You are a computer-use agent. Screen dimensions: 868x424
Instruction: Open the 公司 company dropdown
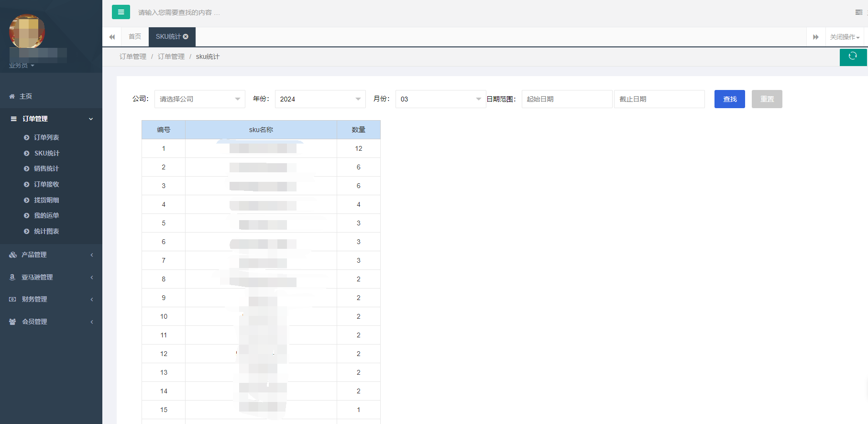click(x=199, y=99)
